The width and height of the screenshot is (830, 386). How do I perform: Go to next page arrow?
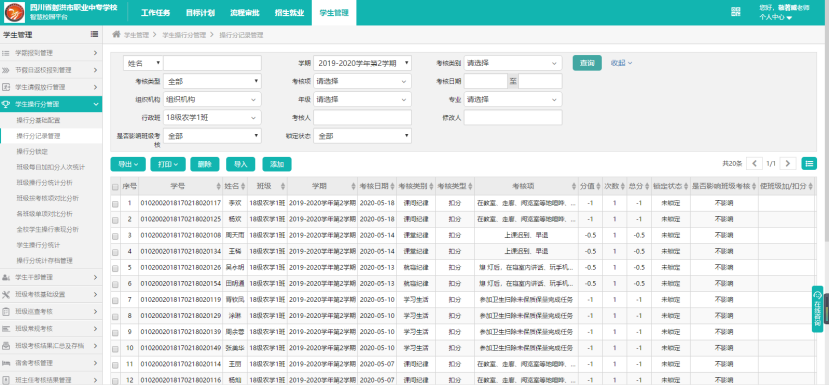coord(788,164)
